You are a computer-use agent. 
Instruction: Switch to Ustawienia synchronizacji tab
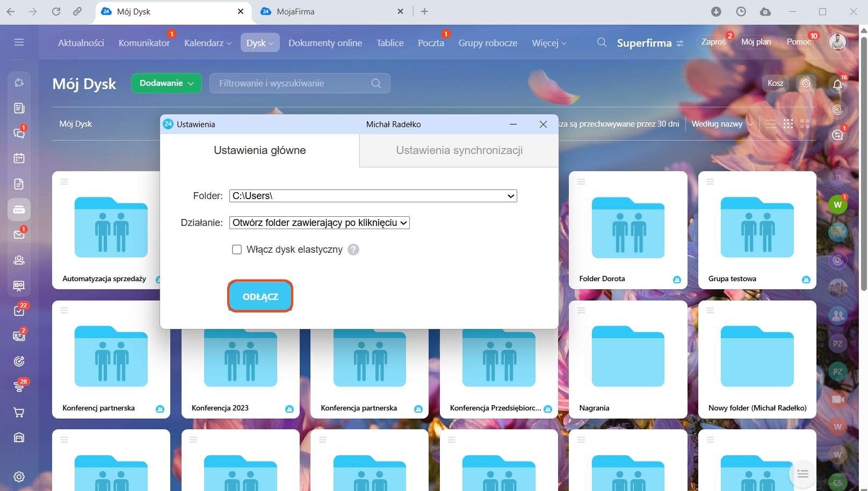point(459,150)
